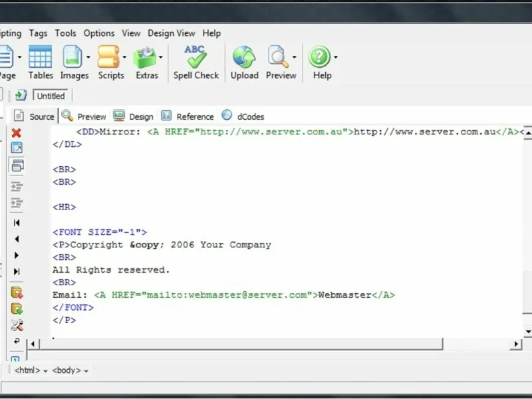The image size is (532, 399).
Task: Open the Options menu
Action: pos(99,33)
